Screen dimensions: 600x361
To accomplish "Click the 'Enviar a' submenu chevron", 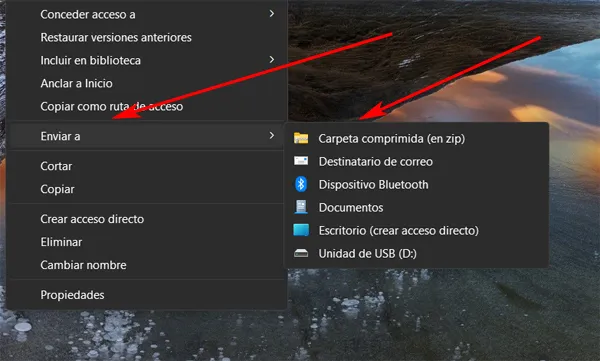I will coord(272,136).
